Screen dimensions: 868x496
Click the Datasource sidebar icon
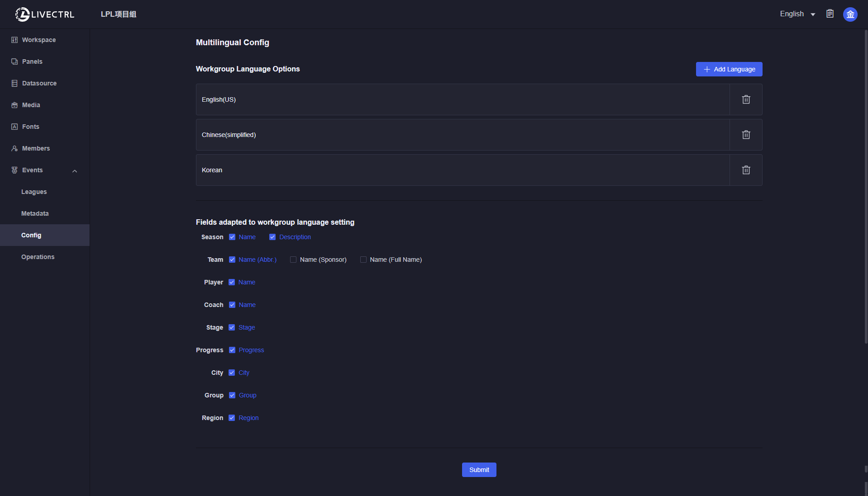[x=14, y=83]
